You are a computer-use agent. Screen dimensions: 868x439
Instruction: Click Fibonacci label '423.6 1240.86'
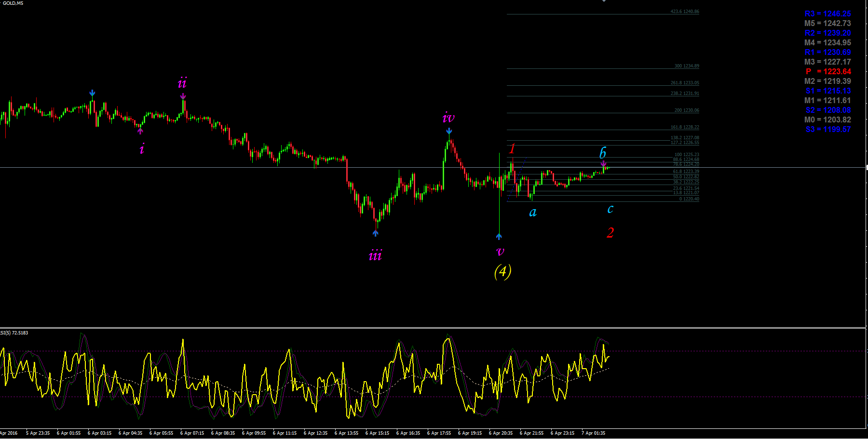pyautogui.click(x=685, y=12)
